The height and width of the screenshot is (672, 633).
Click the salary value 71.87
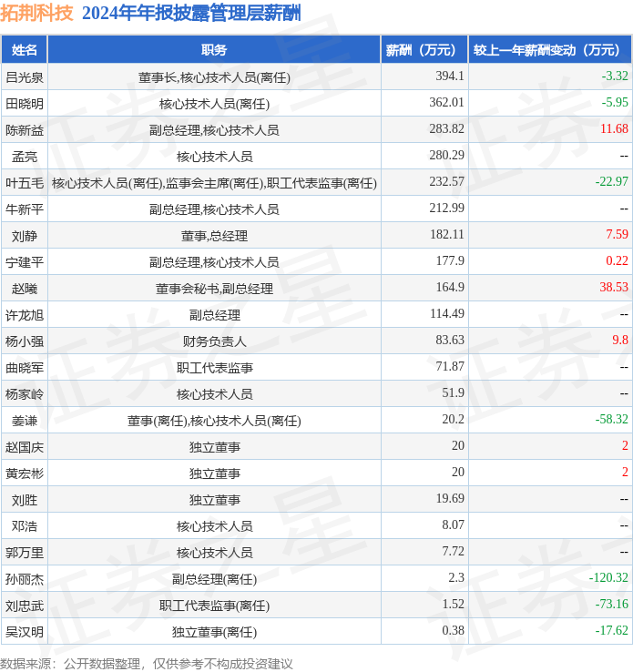point(450,366)
